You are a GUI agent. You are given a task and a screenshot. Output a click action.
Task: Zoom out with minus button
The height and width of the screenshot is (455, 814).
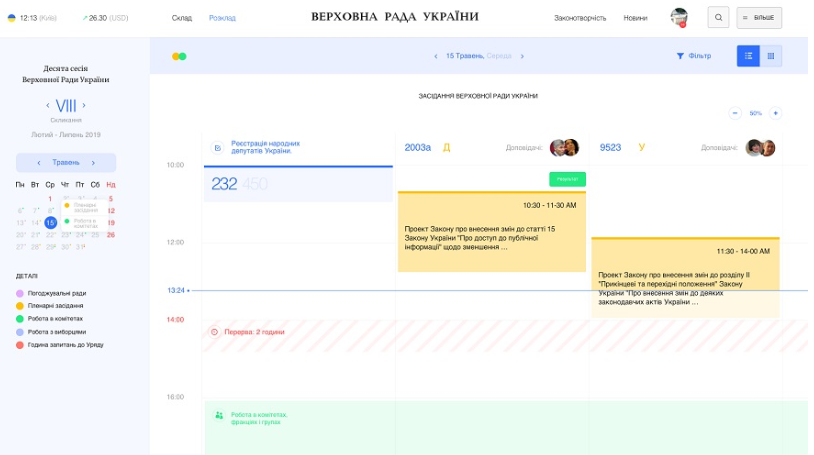735,113
